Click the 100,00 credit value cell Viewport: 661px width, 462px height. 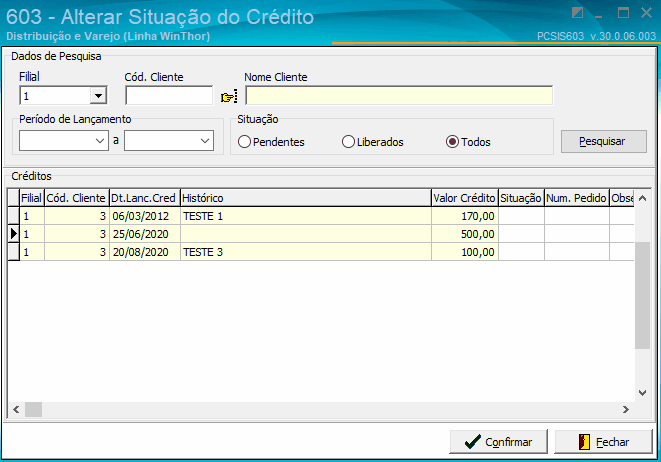pyautogui.click(x=465, y=252)
